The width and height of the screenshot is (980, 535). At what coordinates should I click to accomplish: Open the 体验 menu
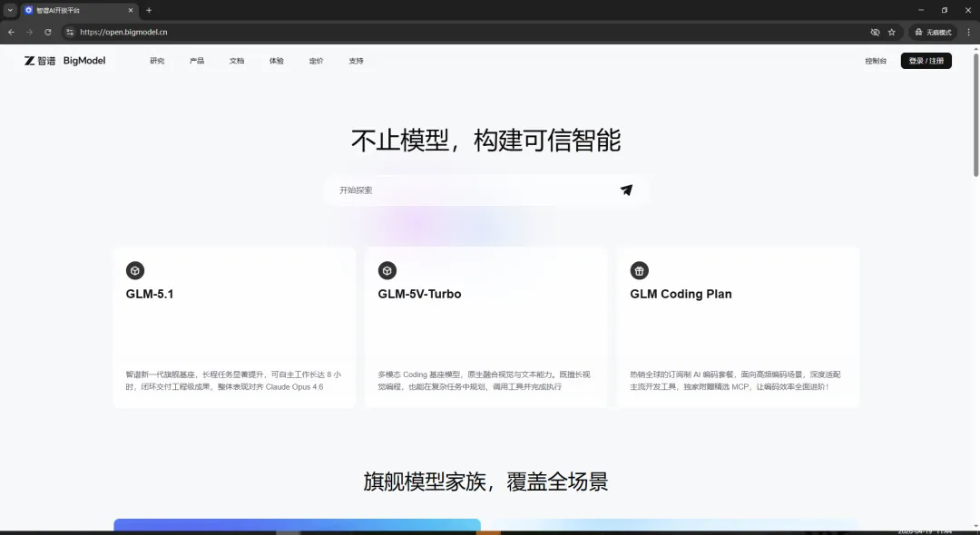pos(276,61)
